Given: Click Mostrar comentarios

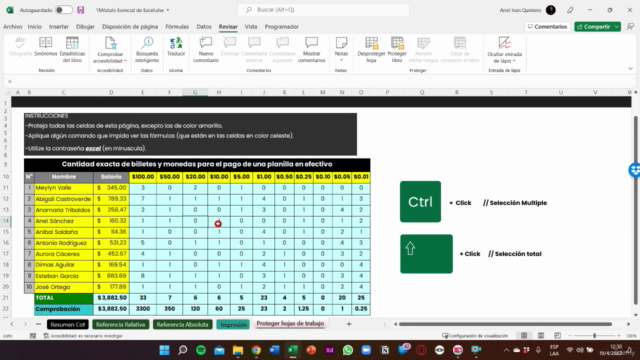Looking at the screenshot, I should pyautogui.click(x=311, y=49).
